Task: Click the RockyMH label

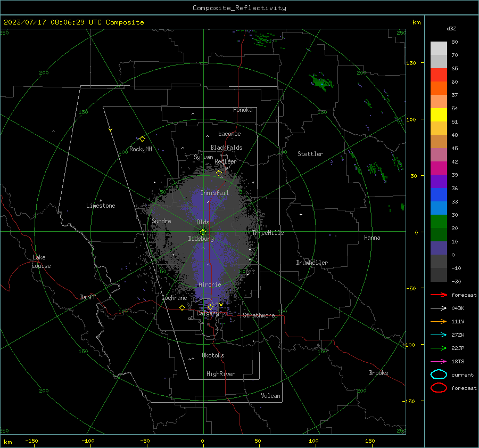Action: 141,149
